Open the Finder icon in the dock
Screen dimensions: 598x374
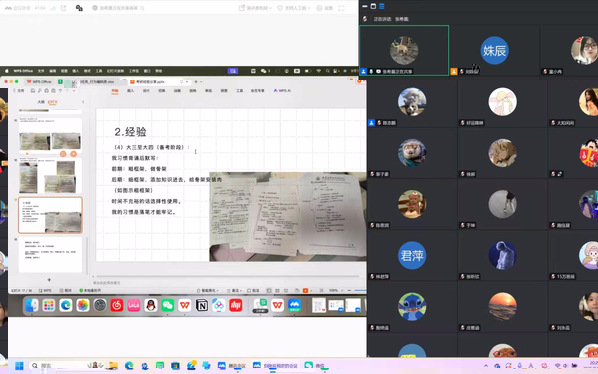[x=32, y=305]
